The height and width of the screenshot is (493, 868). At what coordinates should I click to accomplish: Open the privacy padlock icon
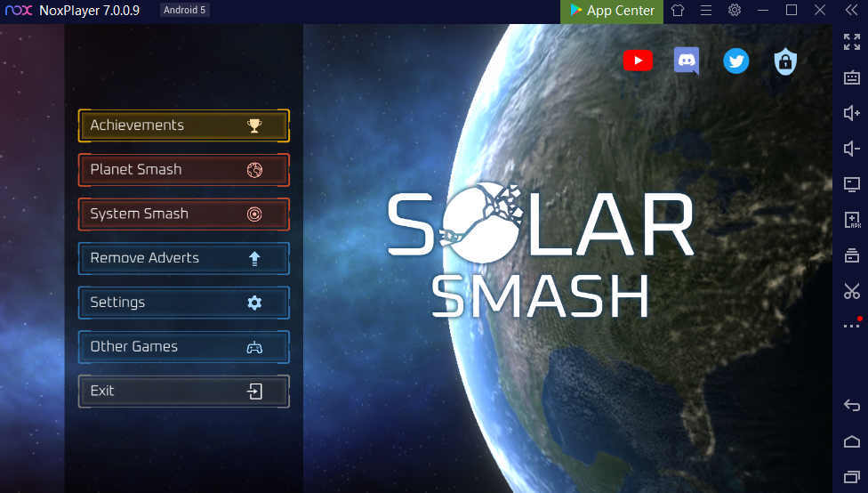pyautogui.click(x=784, y=61)
